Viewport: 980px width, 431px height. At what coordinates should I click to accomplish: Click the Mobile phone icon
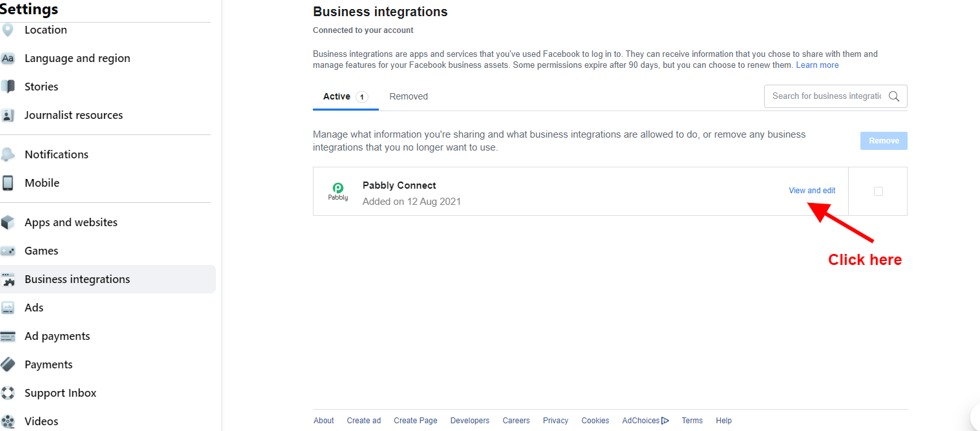click(8, 183)
